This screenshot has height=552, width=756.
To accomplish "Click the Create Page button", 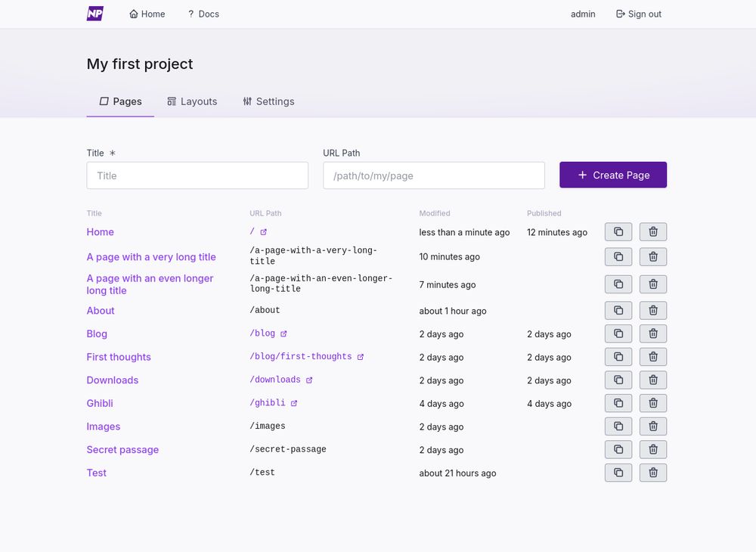I will (x=613, y=175).
